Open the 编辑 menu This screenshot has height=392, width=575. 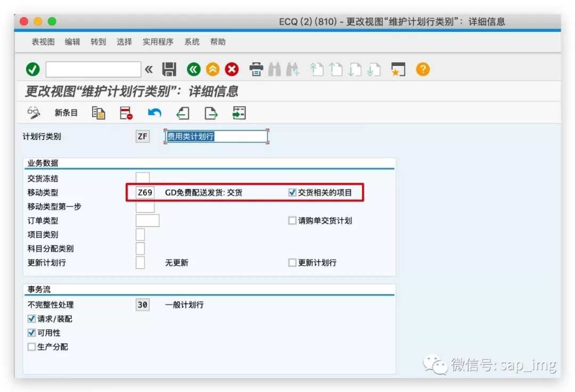click(x=72, y=42)
